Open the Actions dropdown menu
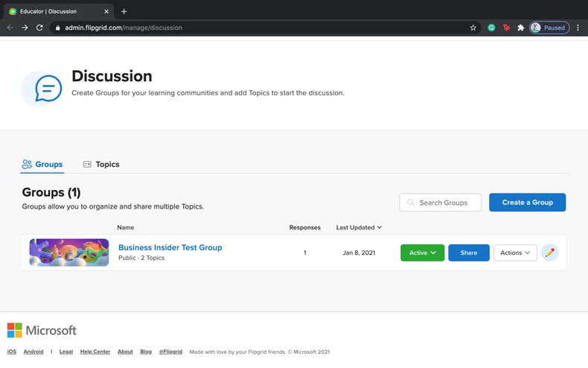The image size is (588, 368). coord(515,253)
